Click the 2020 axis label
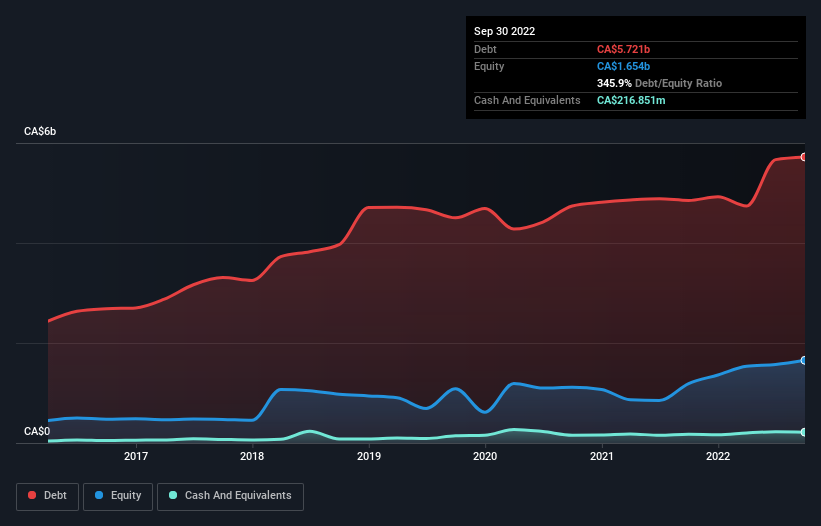 coord(485,456)
